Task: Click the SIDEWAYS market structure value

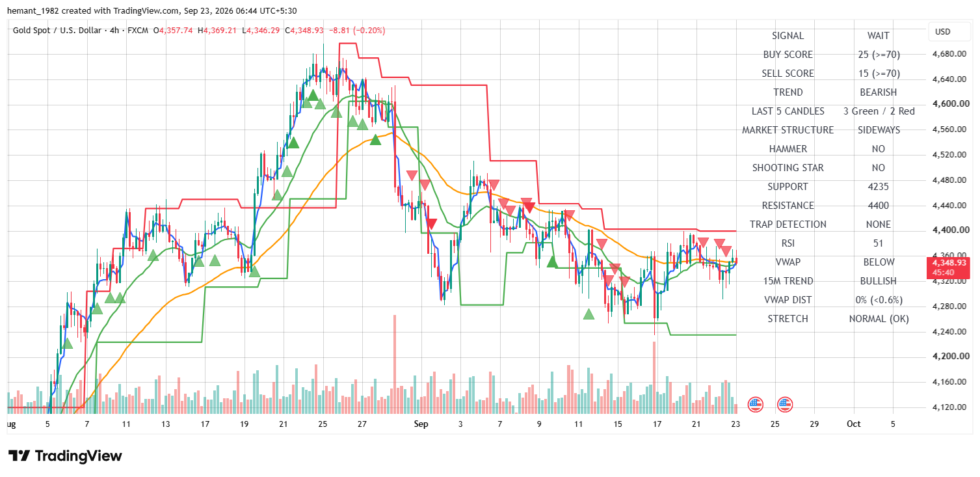Action: [879, 130]
